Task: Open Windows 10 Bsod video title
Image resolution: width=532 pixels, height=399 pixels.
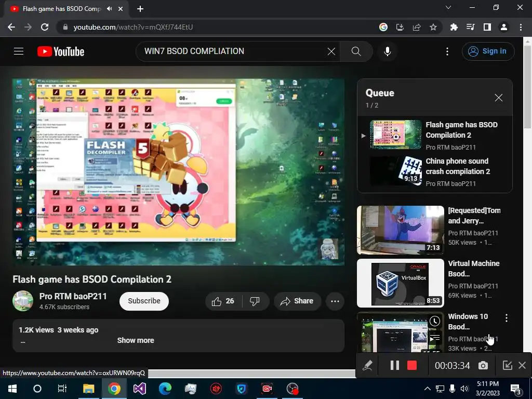Action: pyautogui.click(x=468, y=321)
